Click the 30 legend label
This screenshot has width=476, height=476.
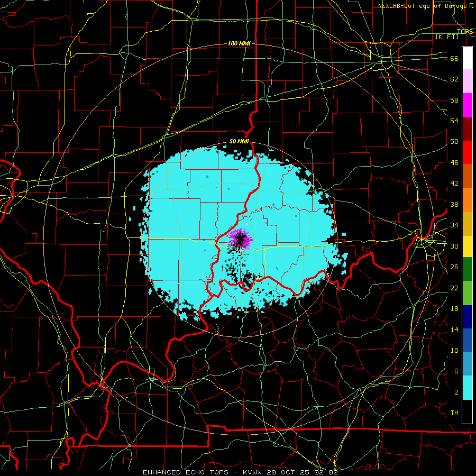pos(454,246)
